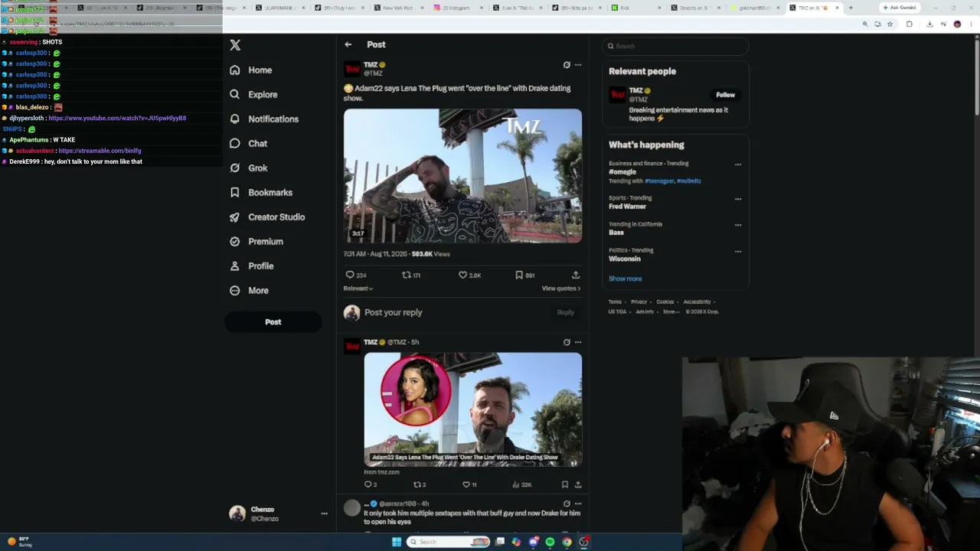Share the main TMZ post
The width and height of the screenshot is (980, 551).
point(576,275)
